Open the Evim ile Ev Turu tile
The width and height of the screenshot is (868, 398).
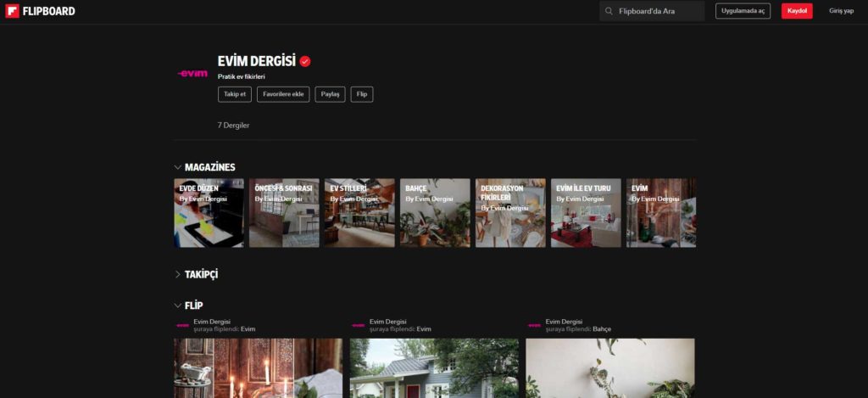coord(586,213)
